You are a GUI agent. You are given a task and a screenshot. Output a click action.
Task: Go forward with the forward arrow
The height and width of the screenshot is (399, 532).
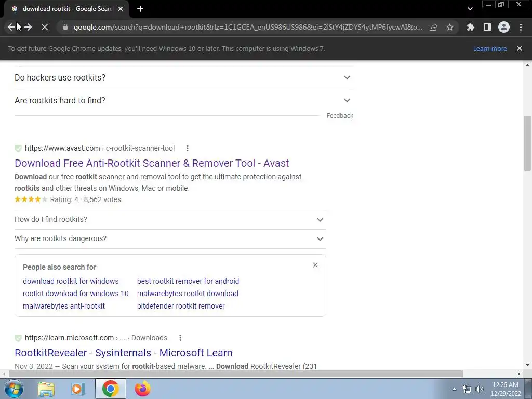click(28, 27)
